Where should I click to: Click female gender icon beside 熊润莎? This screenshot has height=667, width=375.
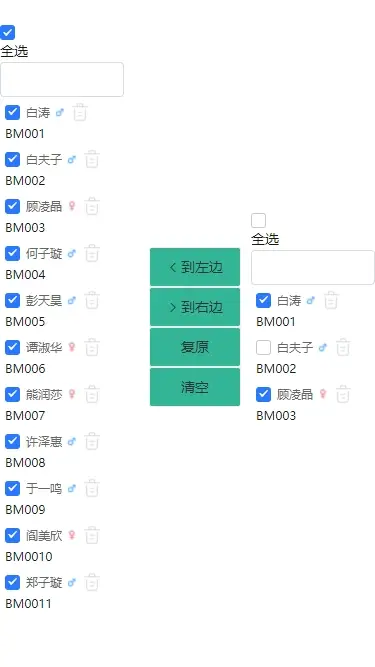tap(72, 394)
